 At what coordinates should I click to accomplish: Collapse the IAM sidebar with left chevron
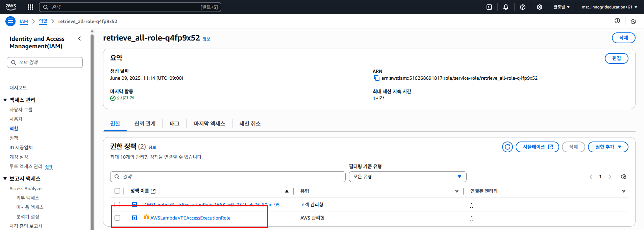click(79, 39)
